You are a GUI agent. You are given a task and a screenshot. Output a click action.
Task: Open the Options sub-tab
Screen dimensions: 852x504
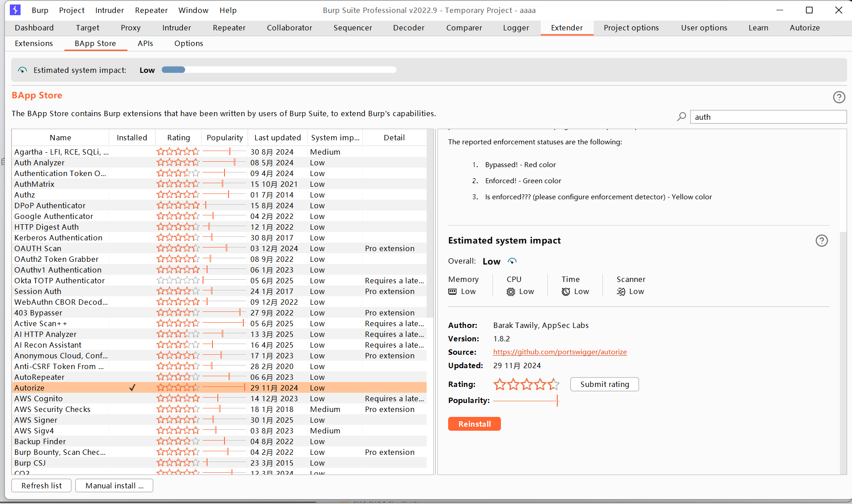tap(189, 43)
